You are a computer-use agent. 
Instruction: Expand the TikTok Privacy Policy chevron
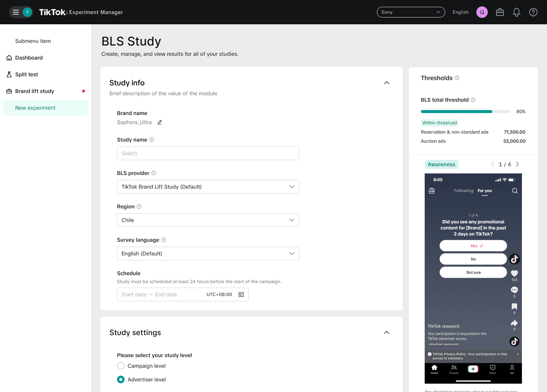point(518,354)
